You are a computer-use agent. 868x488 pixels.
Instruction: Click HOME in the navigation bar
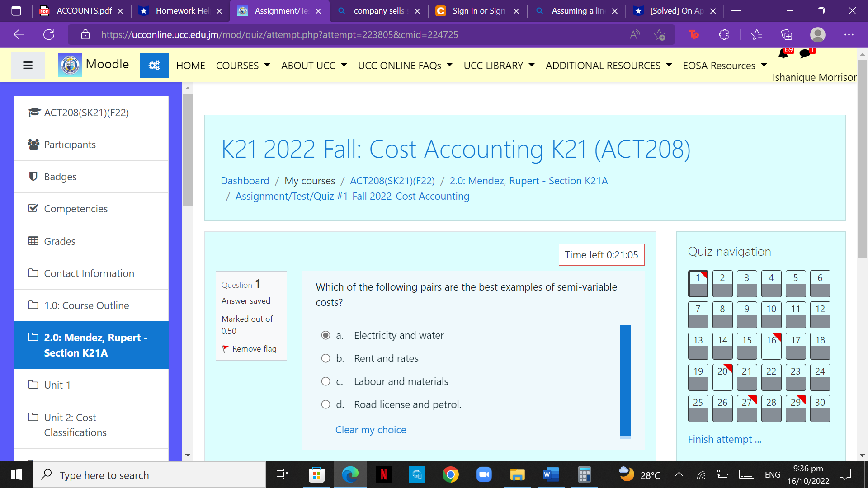click(x=190, y=65)
